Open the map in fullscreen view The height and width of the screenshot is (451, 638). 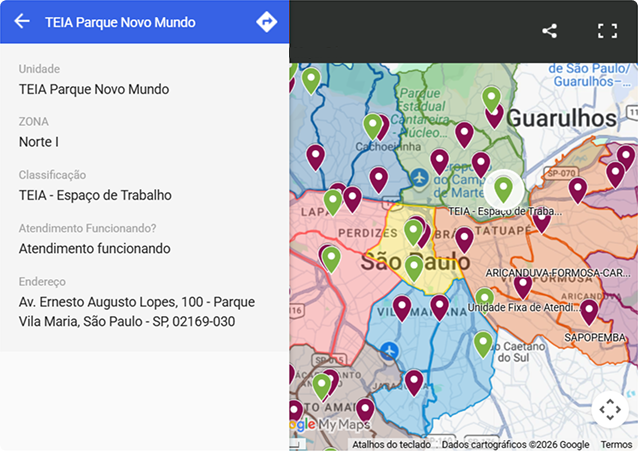coord(607,31)
